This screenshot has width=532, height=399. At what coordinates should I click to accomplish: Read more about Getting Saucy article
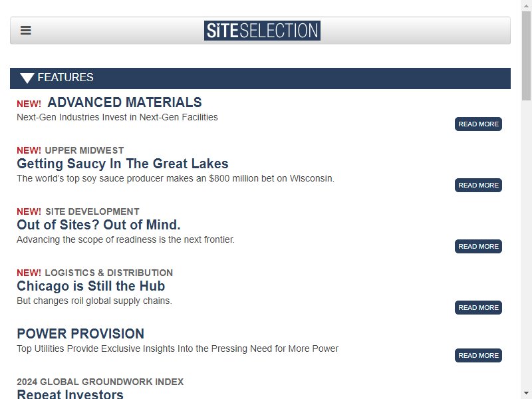pyautogui.click(x=478, y=186)
